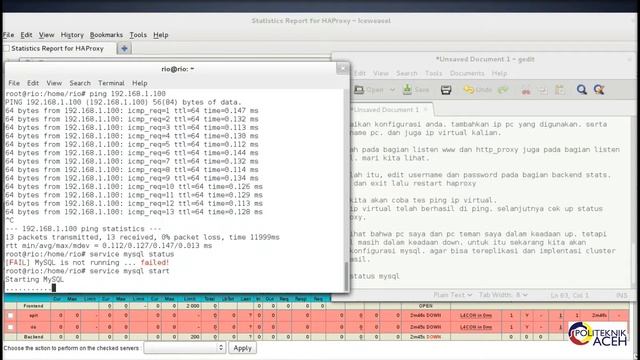Click the checkbox icon on the Iceweasel tab
640x360 pixels.
(x=7, y=49)
